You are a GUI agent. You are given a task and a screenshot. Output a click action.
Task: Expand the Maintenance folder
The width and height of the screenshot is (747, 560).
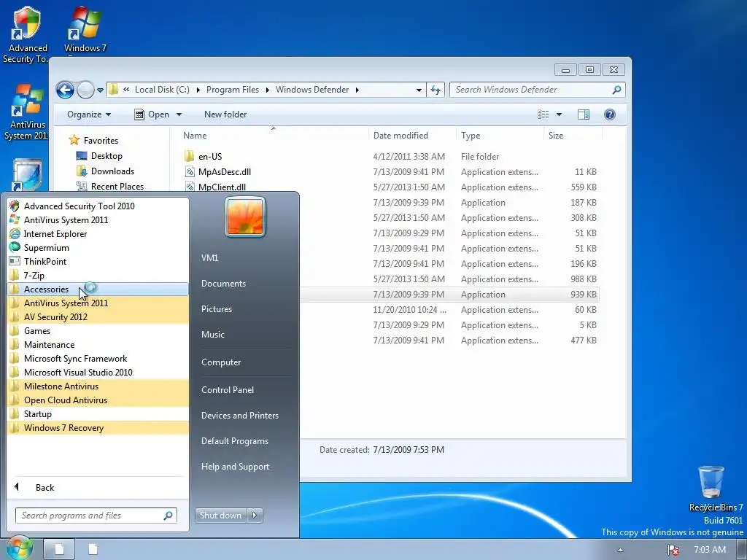[x=98, y=344]
